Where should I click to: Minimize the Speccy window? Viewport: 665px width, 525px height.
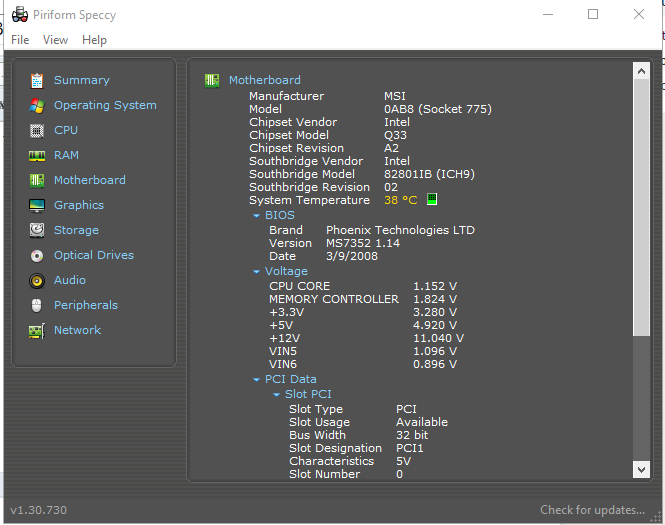coord(548,14)
